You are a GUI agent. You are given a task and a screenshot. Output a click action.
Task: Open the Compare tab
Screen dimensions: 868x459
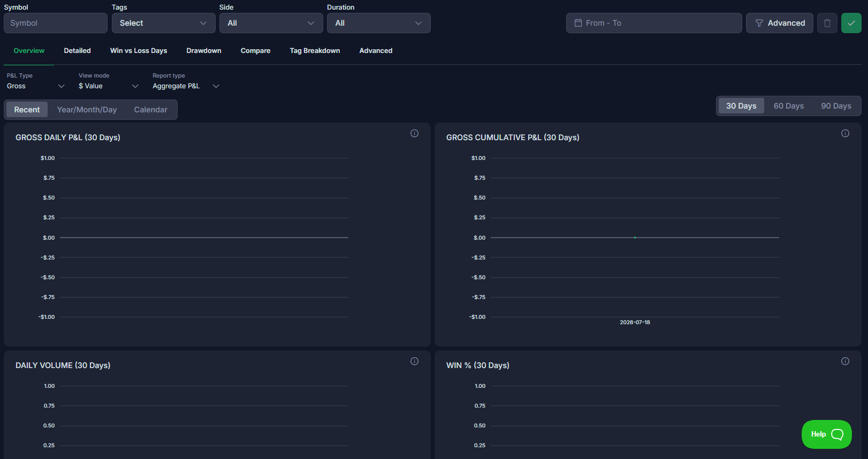click(x=255, y=51)
